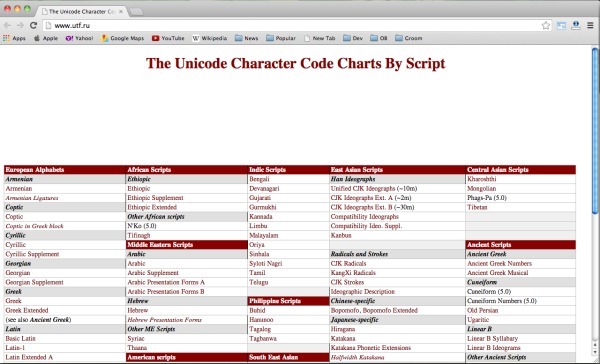Open the Katakana Phonetic Extensions link

point(370,348)
